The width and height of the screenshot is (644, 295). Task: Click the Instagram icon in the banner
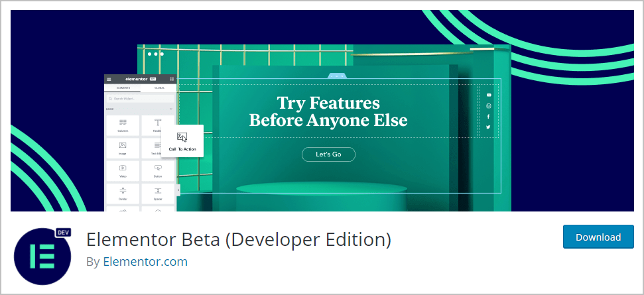(x=489, y=106)
